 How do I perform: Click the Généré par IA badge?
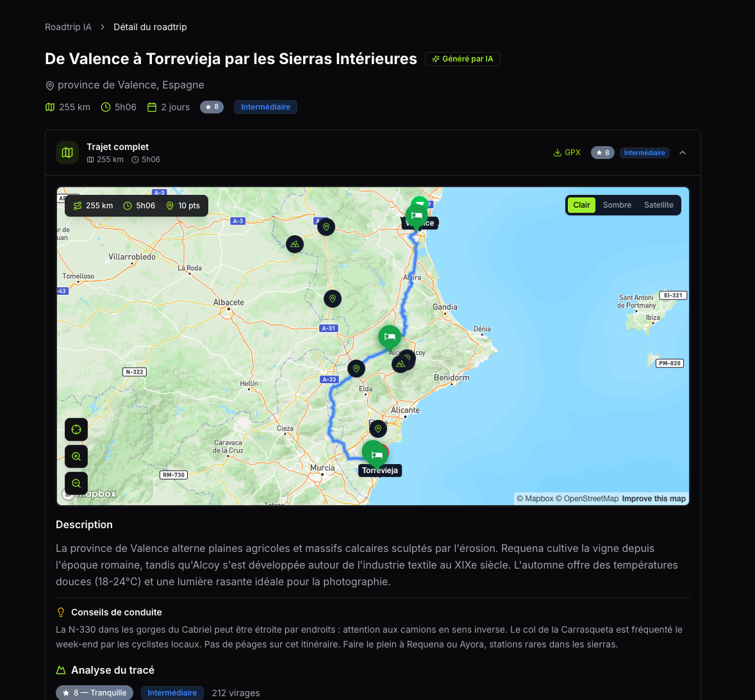click(x=462, y=59)
